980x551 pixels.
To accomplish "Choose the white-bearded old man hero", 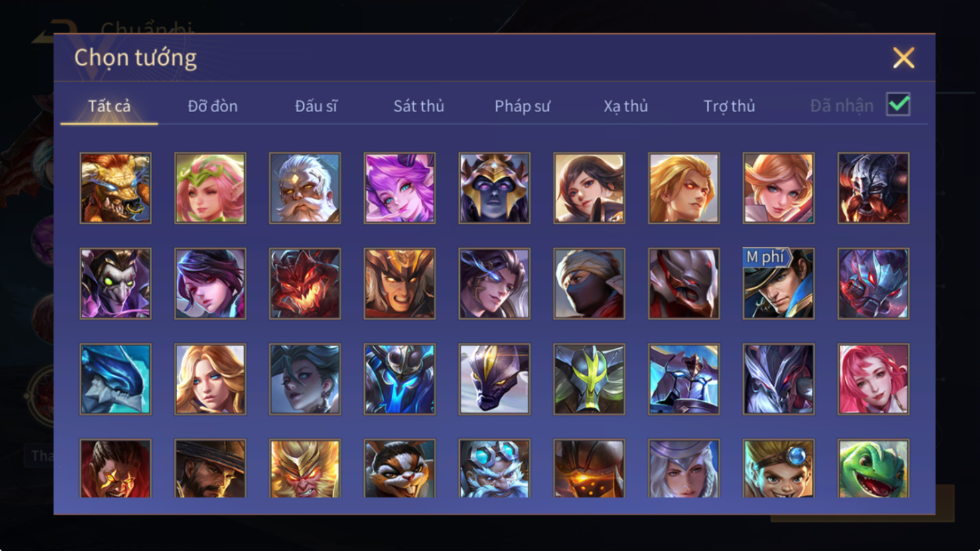I will tap(305, 188).
